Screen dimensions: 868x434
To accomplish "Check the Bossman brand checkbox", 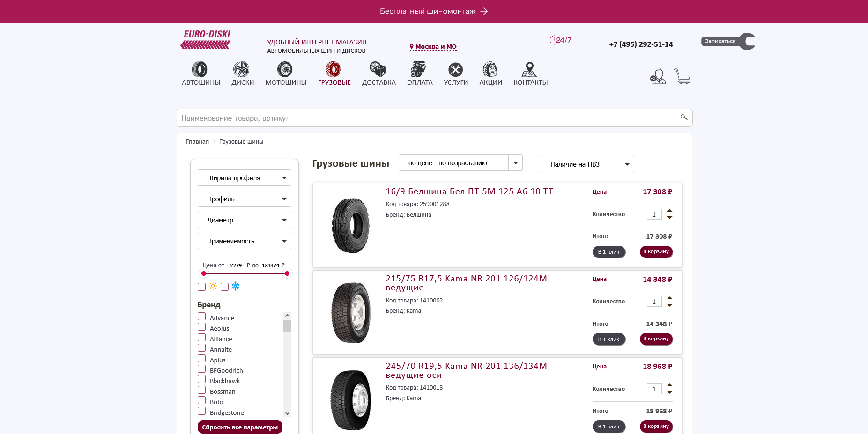I will click(x=202, y=390).
